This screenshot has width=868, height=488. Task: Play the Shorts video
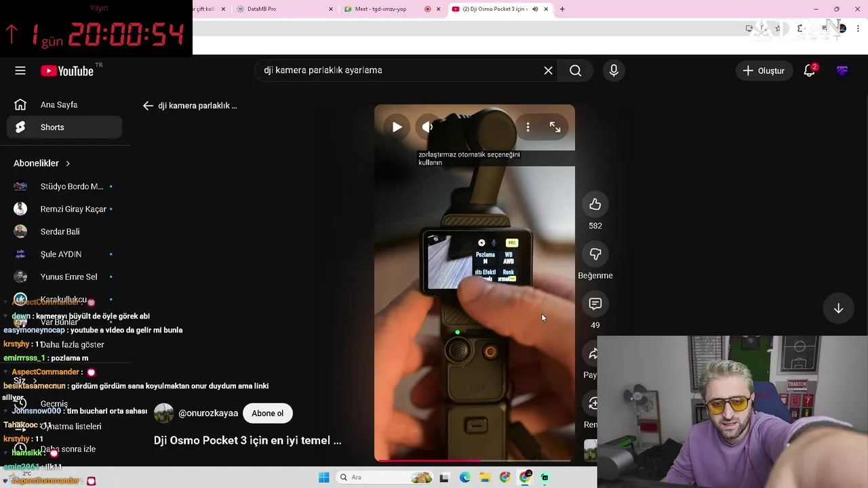[x=397, y=127]
